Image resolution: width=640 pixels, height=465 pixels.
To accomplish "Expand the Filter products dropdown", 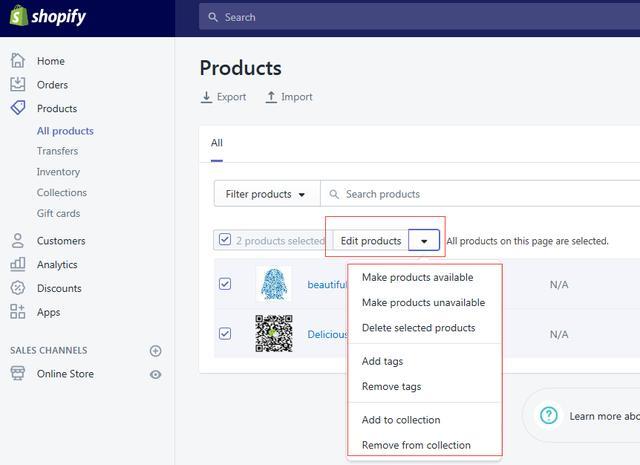I will (x=266, y=194).
